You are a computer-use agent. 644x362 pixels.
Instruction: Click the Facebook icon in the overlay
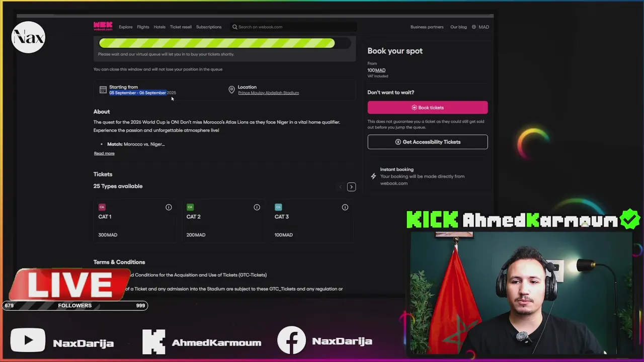tap(292, 340)
